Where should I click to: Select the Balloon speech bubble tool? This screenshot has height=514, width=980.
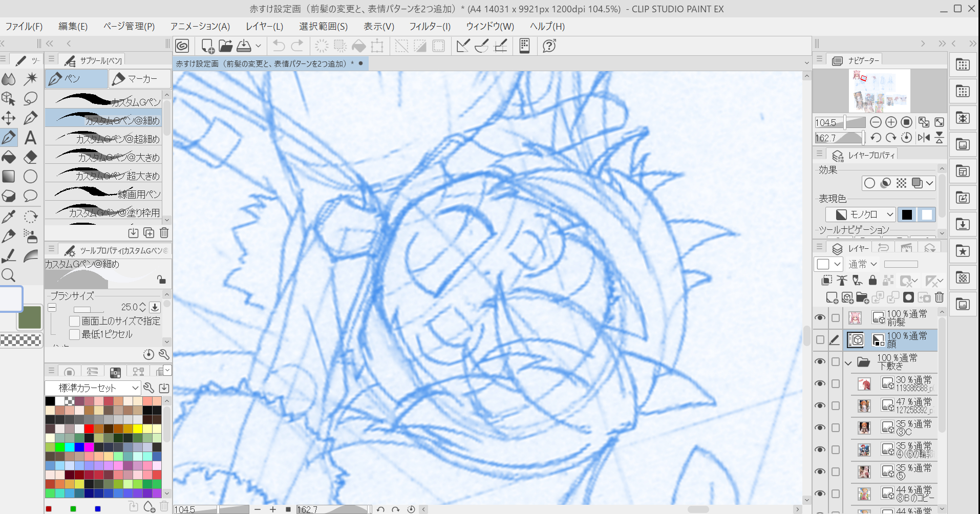point(31,196)
